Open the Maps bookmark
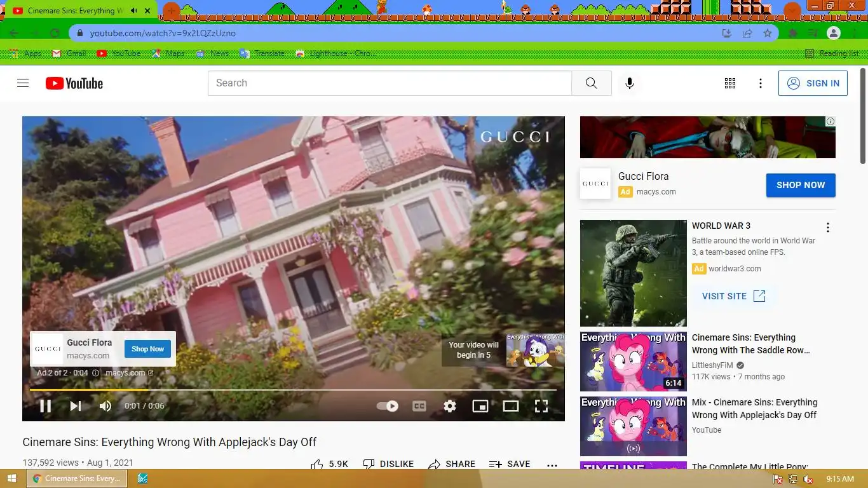Image resolution: width=868 pixels, height=488 pixels. coord(168,53)
